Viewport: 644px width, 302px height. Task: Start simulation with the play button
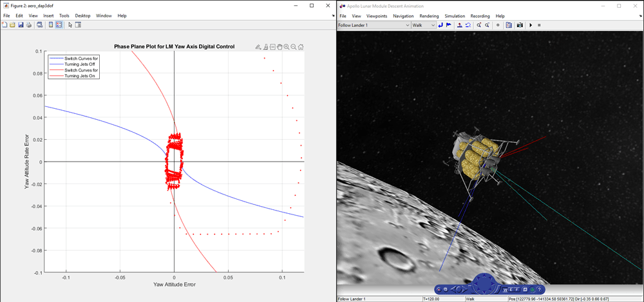coord(531,25)
